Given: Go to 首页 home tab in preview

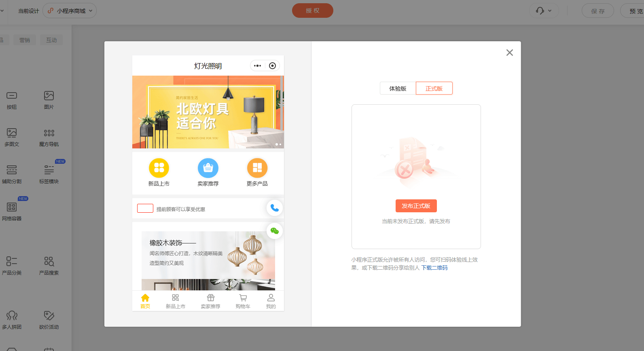Looking at the screenshot, I should [x=145, y=301].
